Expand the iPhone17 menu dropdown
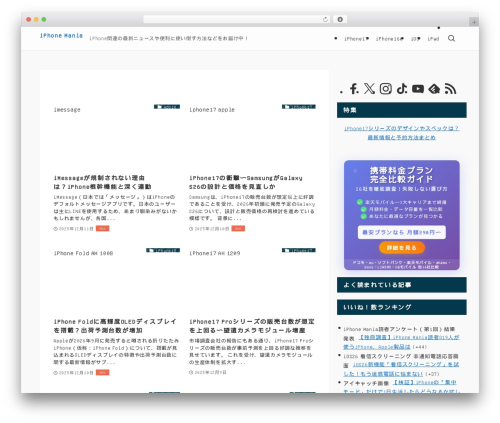The width and height of the screenshot is (500, 423). 356,39
